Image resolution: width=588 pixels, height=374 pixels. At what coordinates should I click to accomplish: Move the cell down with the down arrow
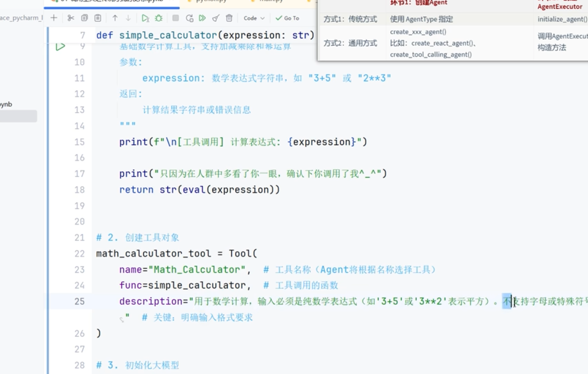tap(128, 18)
